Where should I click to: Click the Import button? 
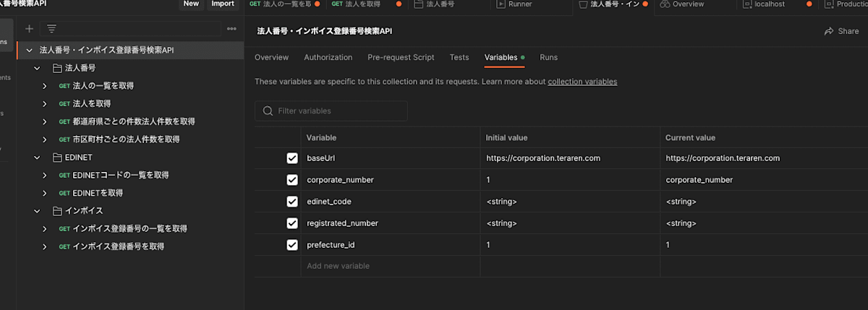coord(223,4)
